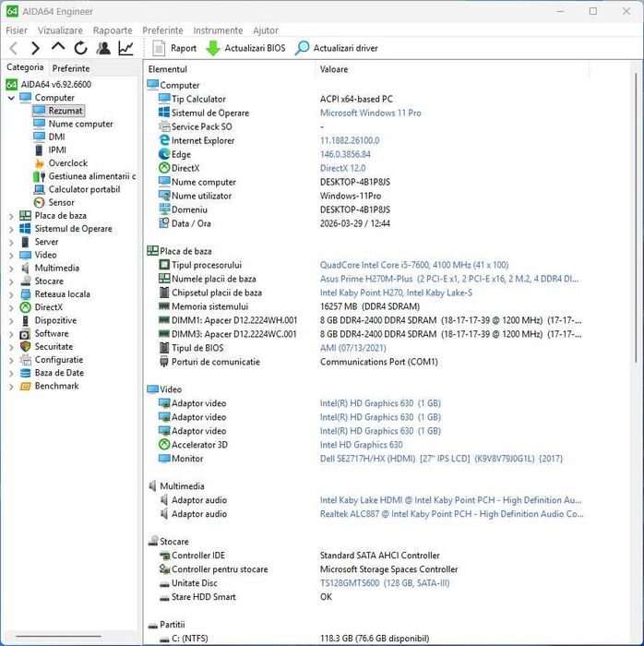This screenshot has height=646, width=644.
Task: Click the Calculator portabil laptop icon
Action: [39, 189]
